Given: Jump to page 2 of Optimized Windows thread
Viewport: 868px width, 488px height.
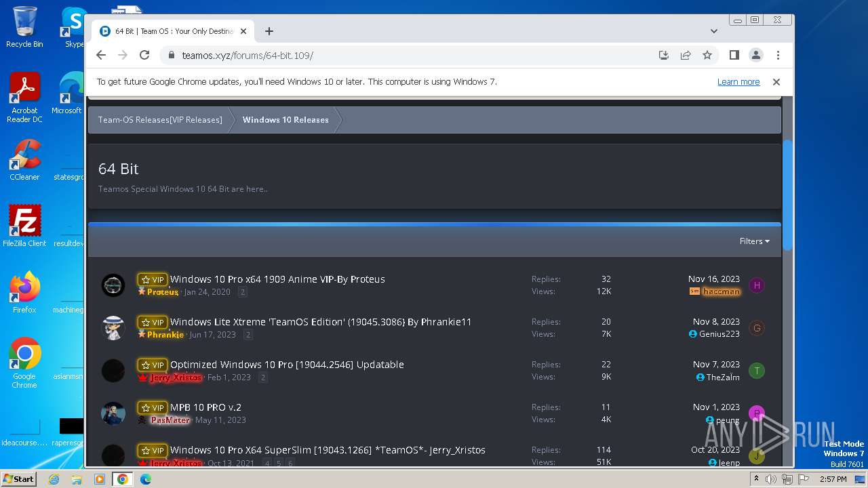Looking at the screenshot, I should 263,378.
